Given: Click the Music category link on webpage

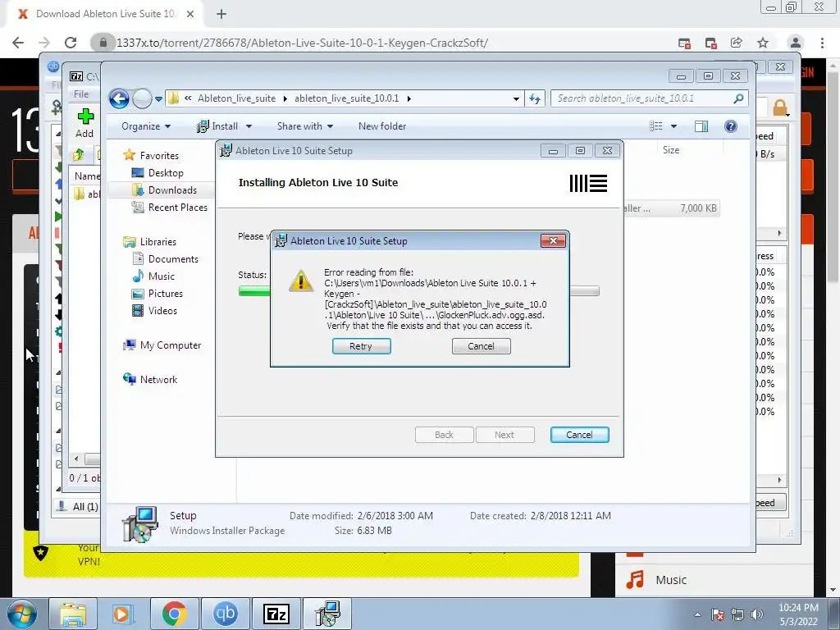Looking at the screenshot, I should click(671, 580).
